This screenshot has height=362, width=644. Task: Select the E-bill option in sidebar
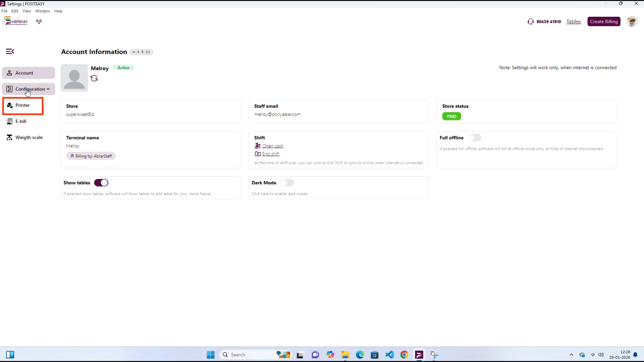tap(21, 121)
